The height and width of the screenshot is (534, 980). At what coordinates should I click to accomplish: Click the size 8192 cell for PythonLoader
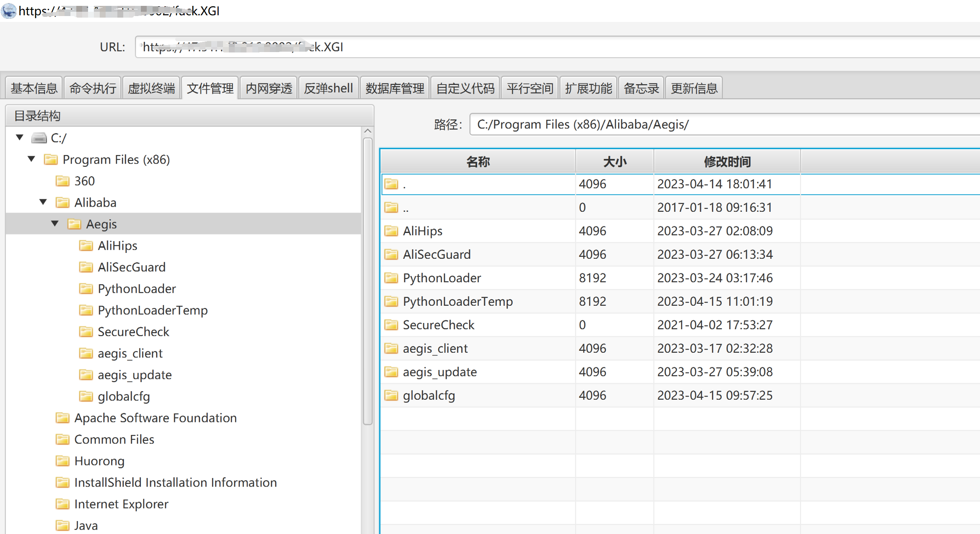(x=615, y=278)
